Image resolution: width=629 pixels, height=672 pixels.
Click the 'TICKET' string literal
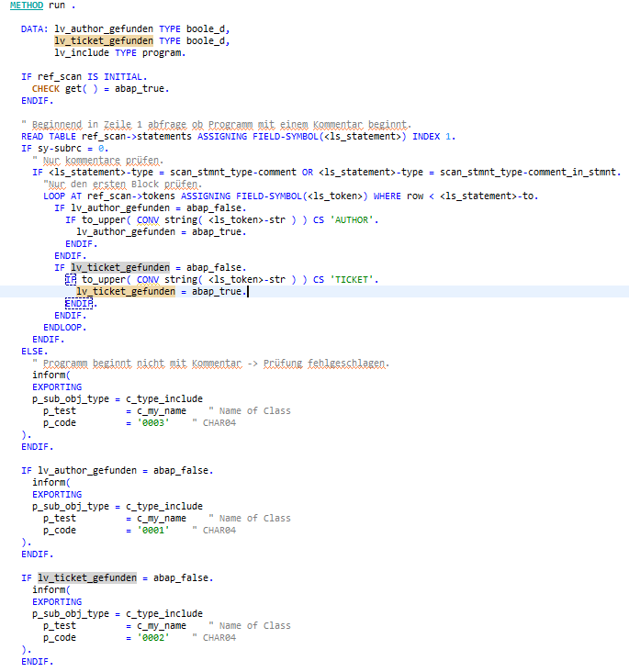click(352, 280)
